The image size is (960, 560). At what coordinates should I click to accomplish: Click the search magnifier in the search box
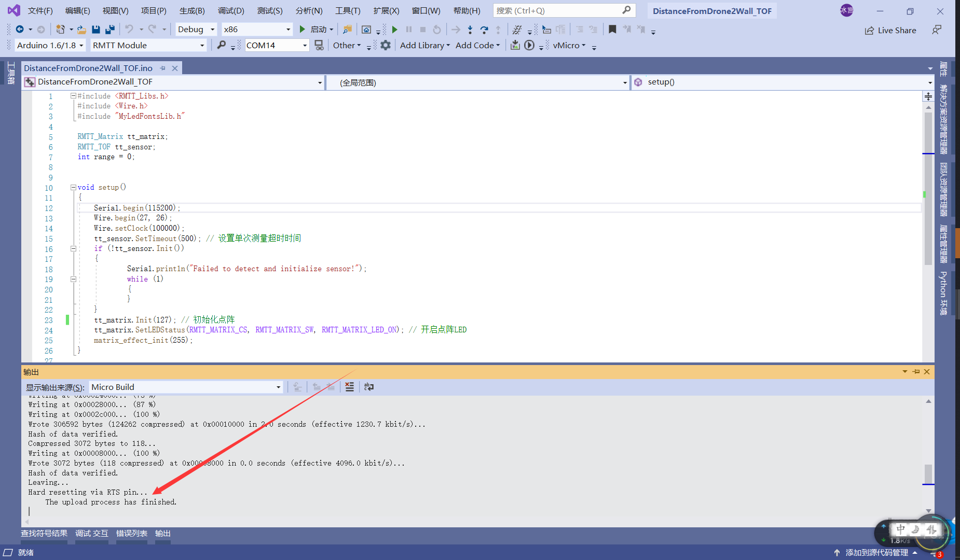point(626,10)
